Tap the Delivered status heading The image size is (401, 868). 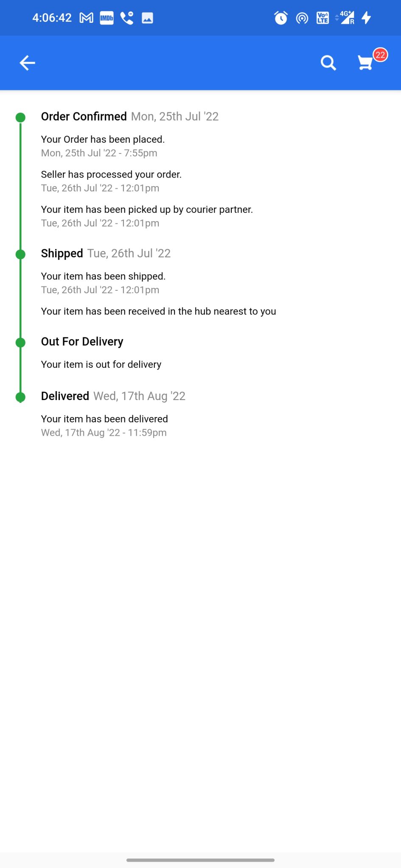65,396
